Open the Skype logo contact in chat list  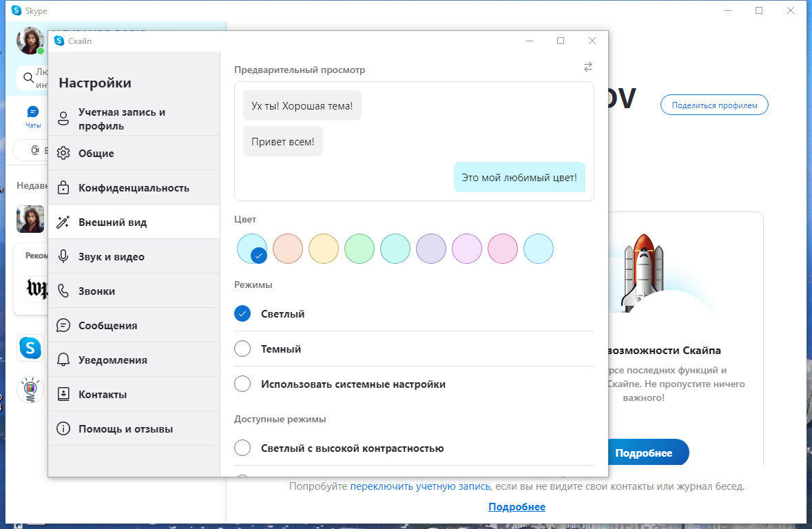point(30,348)
